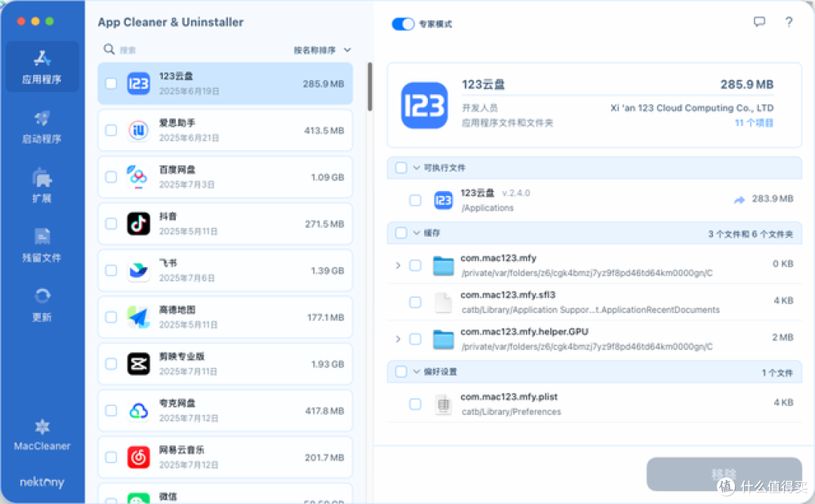
Task: Select the 百度网盘 app icon
Action: 139,177
